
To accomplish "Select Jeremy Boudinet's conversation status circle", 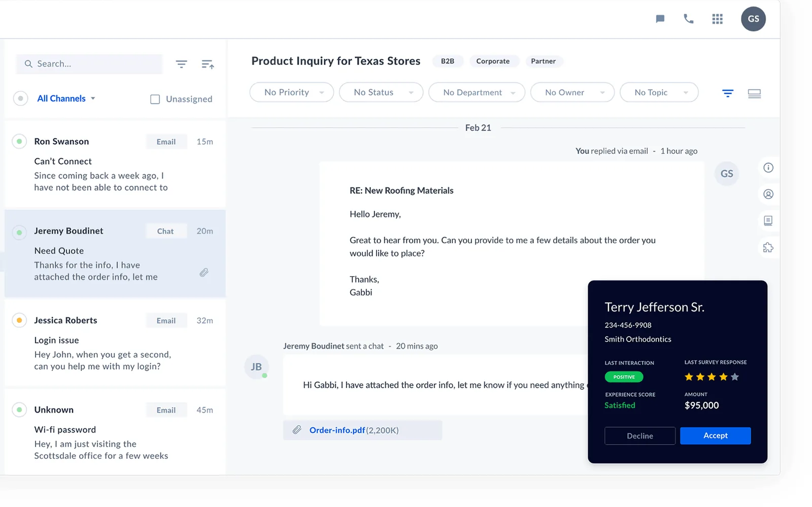I will click(19, 232).
